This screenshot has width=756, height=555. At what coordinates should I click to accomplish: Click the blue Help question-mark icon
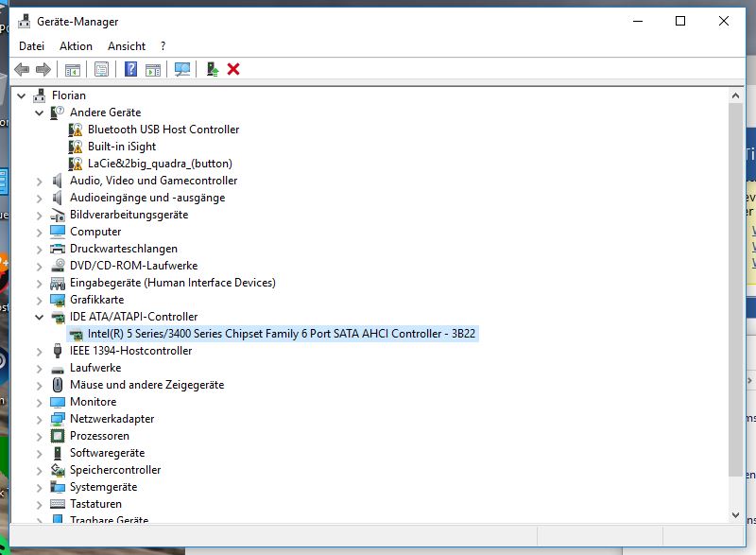(x=130, y=69)
